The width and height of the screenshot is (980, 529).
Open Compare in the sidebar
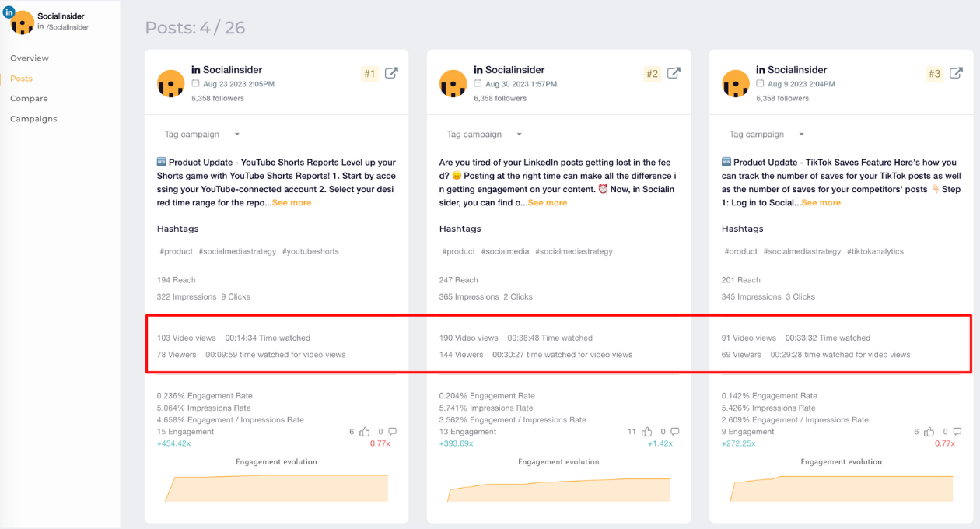pyautogui.click(x=29, y=99)
